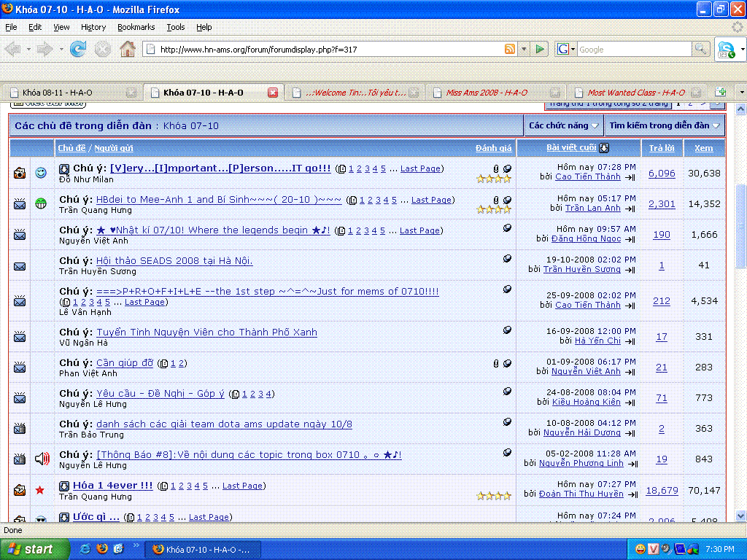
Task: Click the RSS feed icon in address bar
Action: point(510,49)
